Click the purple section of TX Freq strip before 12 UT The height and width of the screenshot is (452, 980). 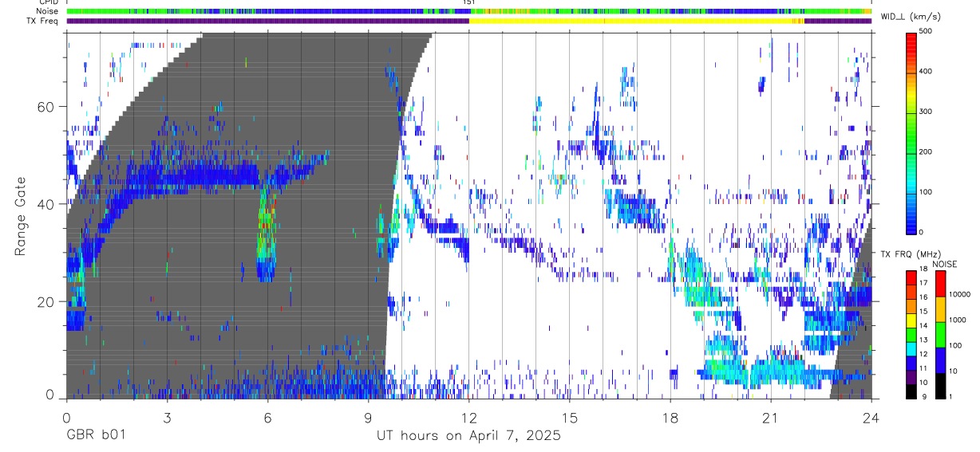[267, 21]
